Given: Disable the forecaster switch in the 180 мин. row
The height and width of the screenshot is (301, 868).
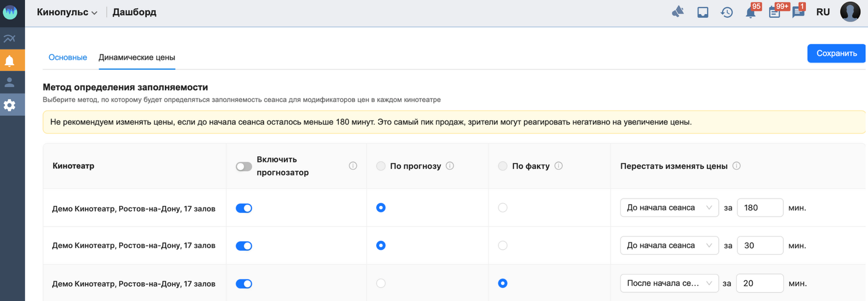Looking at the screenshot, I should (x=244, y=208).
